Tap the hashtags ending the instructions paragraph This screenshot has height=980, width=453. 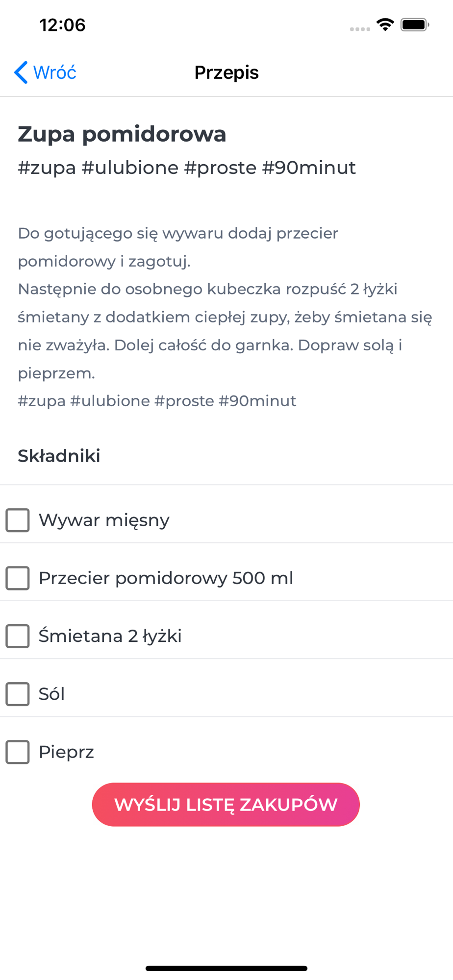point(157,401)
